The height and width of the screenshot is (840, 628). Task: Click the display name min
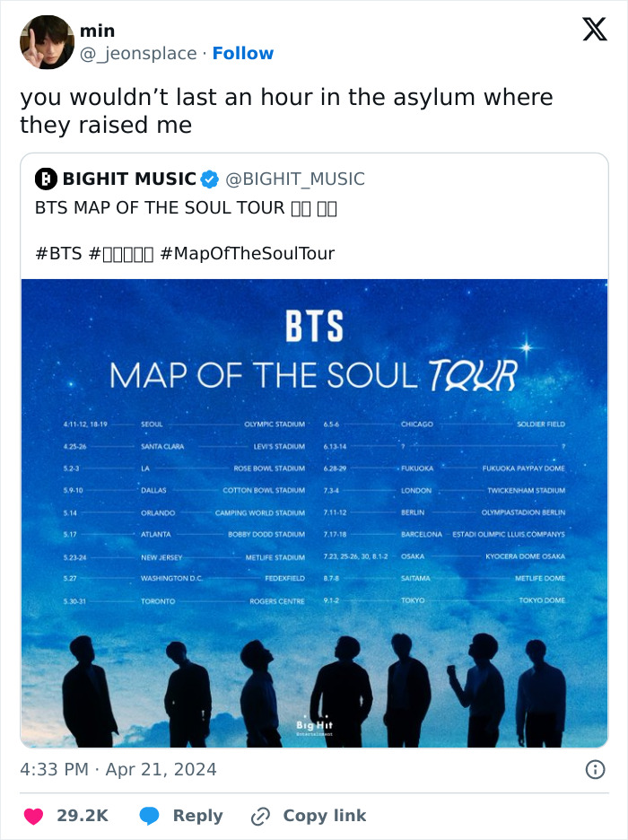tap(97, 31)
